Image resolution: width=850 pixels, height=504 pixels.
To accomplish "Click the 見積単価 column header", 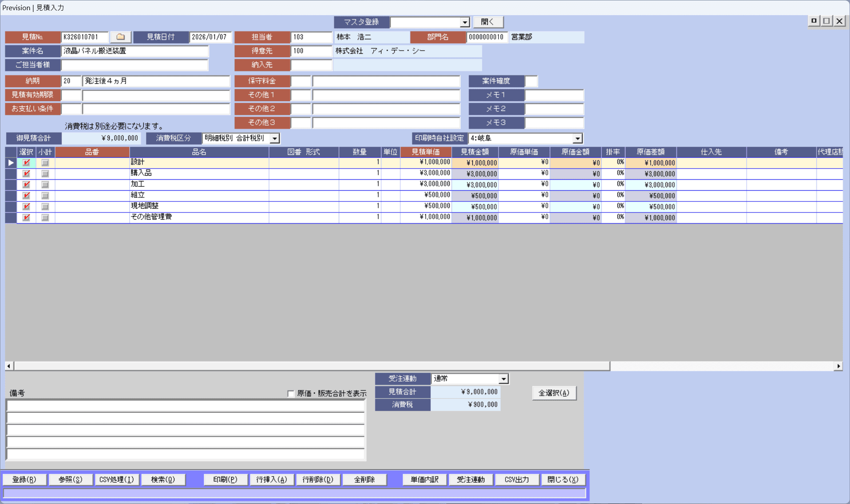I will pyautogui.click(x=425, y=152).
